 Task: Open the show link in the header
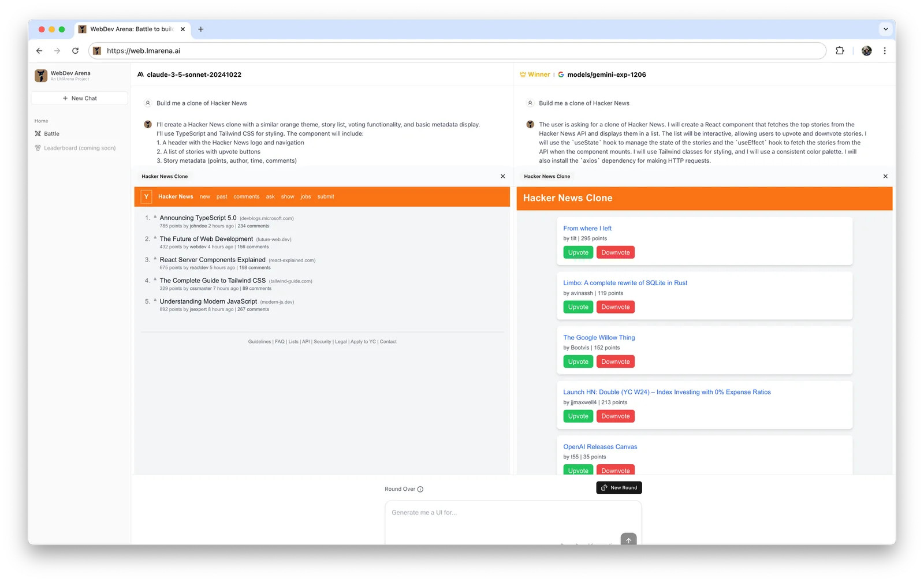(x=288, y=196)
